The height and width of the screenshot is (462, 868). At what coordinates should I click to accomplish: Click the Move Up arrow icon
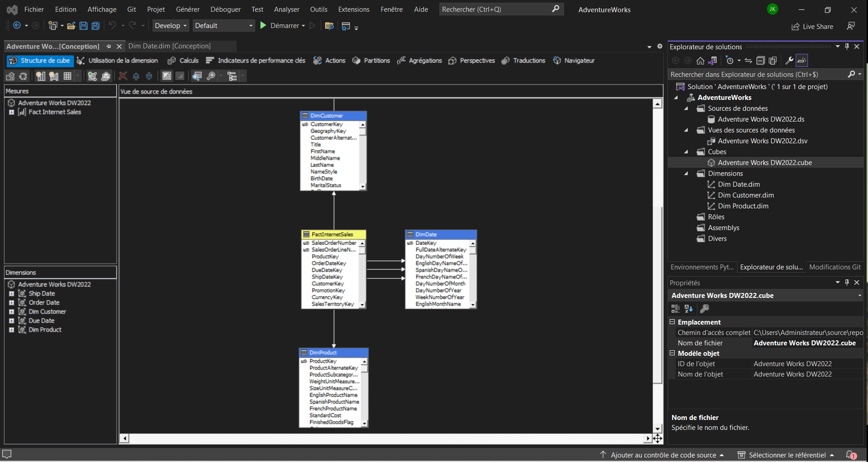click(136, 76)
